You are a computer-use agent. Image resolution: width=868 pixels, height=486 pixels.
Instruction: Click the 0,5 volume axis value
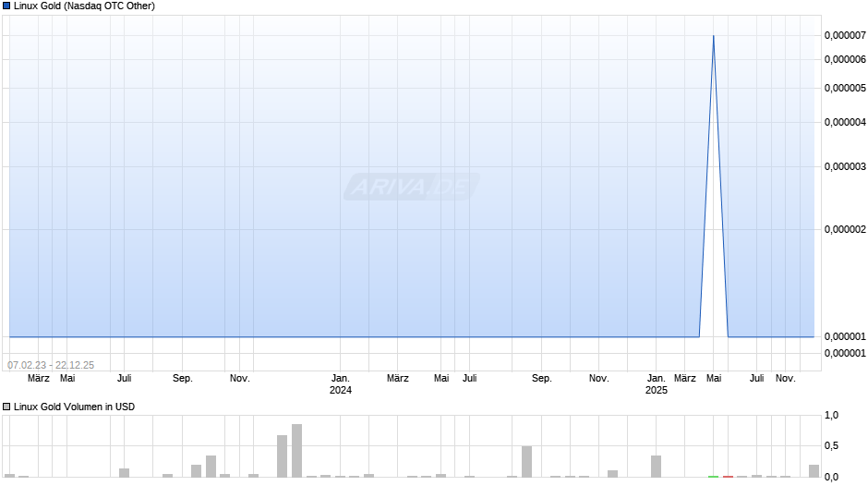(831, 446)
